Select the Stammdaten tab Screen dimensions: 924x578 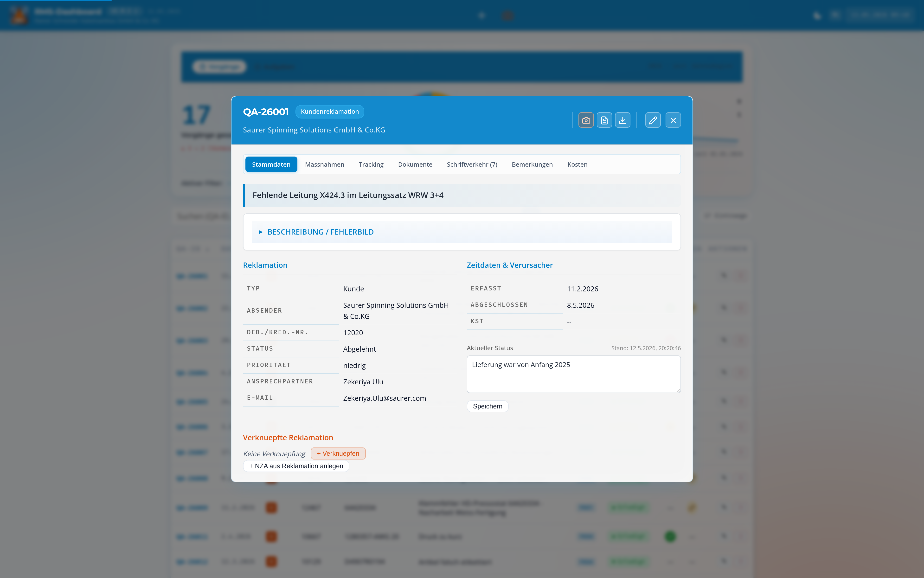(x=271, y=164)
